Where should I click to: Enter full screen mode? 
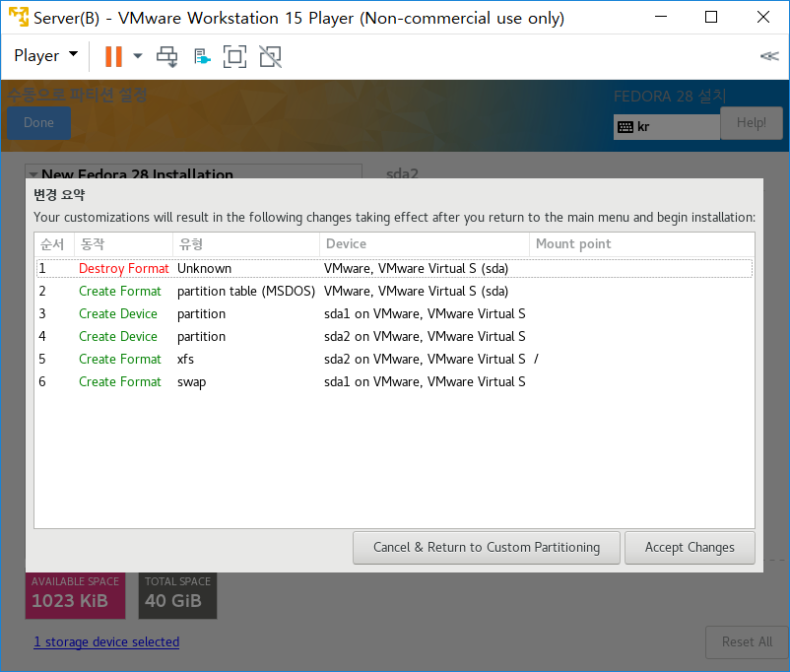pos(234,56)
